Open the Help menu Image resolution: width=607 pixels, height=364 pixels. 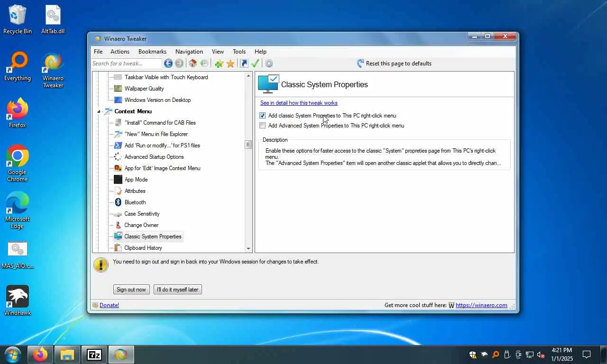click(x=260, y=52)
